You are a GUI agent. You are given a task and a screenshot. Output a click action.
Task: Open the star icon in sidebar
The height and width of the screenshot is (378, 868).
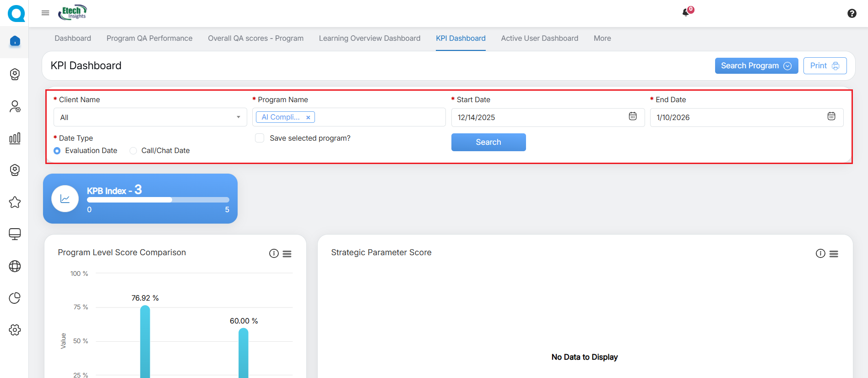(x=15, y=202)
